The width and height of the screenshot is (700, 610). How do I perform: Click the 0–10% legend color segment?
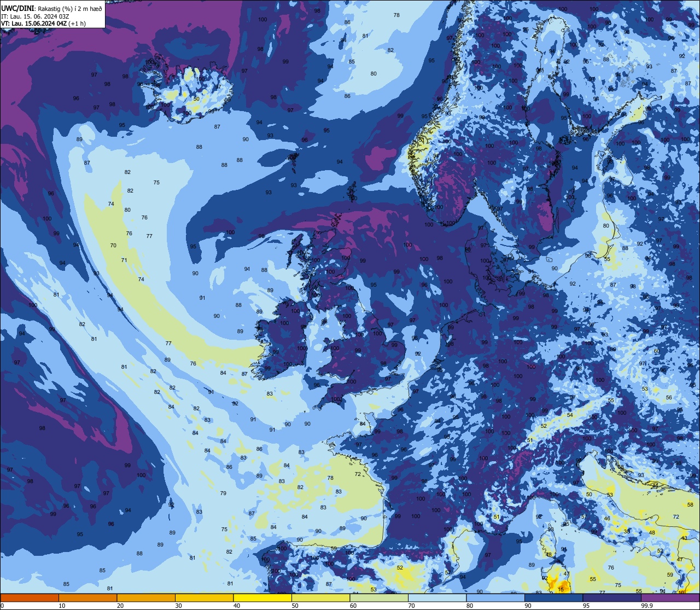(30, 597)
